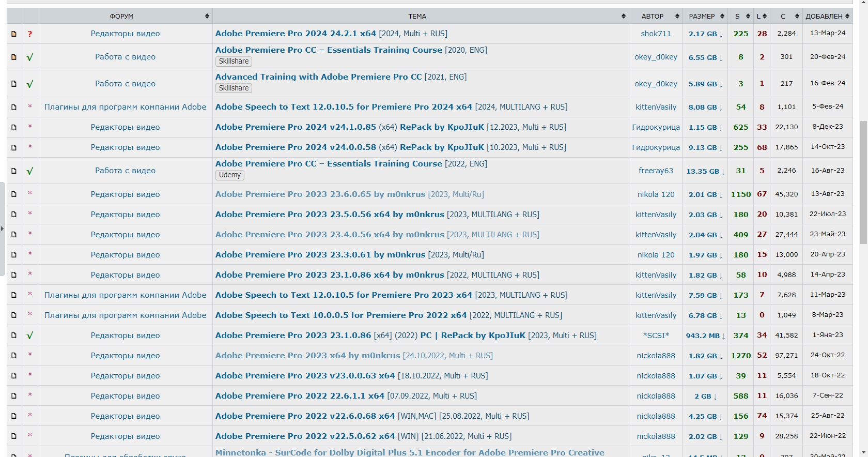Click the page icon for the v22.5.0.62 WIN row

[x=14, y=436]
